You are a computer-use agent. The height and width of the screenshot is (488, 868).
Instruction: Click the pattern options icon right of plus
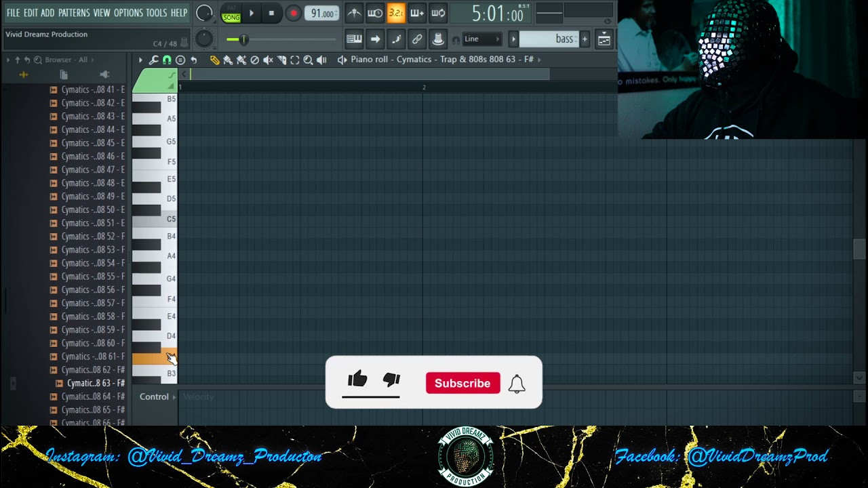(604, 39)
